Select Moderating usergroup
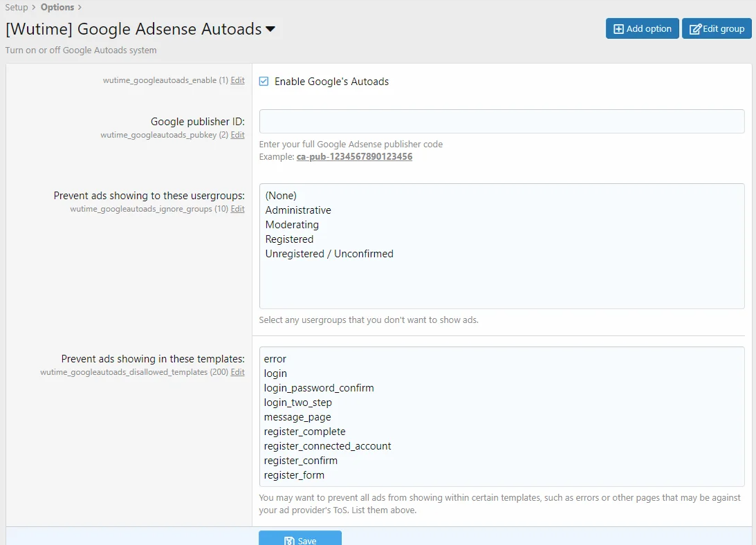This screenshot has height=545, width=756. point(292,224)
